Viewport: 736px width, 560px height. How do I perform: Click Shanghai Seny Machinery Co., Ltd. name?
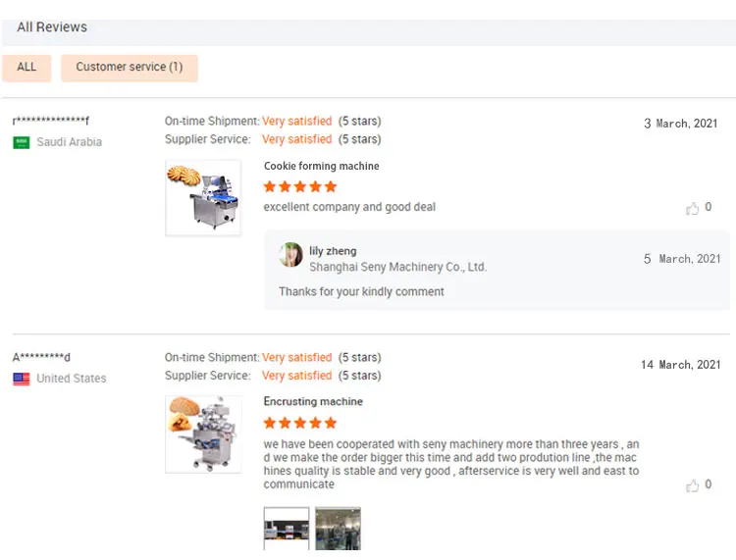point(397,267)
